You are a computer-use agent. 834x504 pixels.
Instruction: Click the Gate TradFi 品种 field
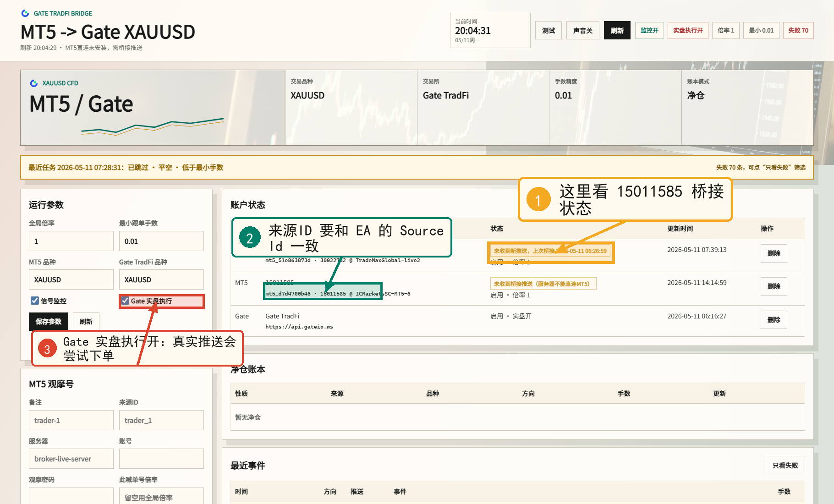[x=161, y=279]
